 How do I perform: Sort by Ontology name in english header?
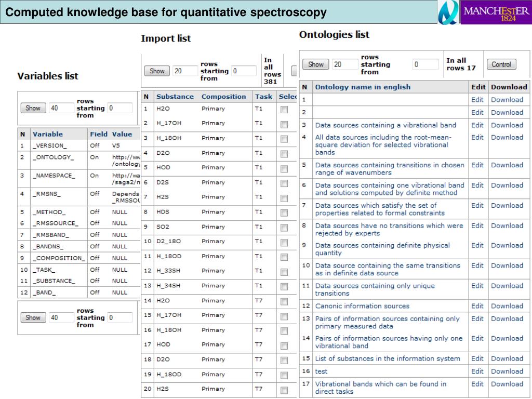(x=363, y=87)
